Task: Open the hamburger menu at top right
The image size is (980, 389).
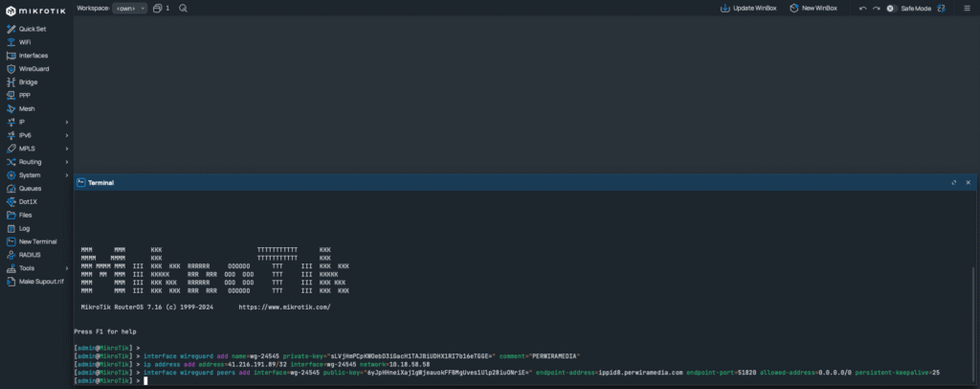Action: [966, 8]
